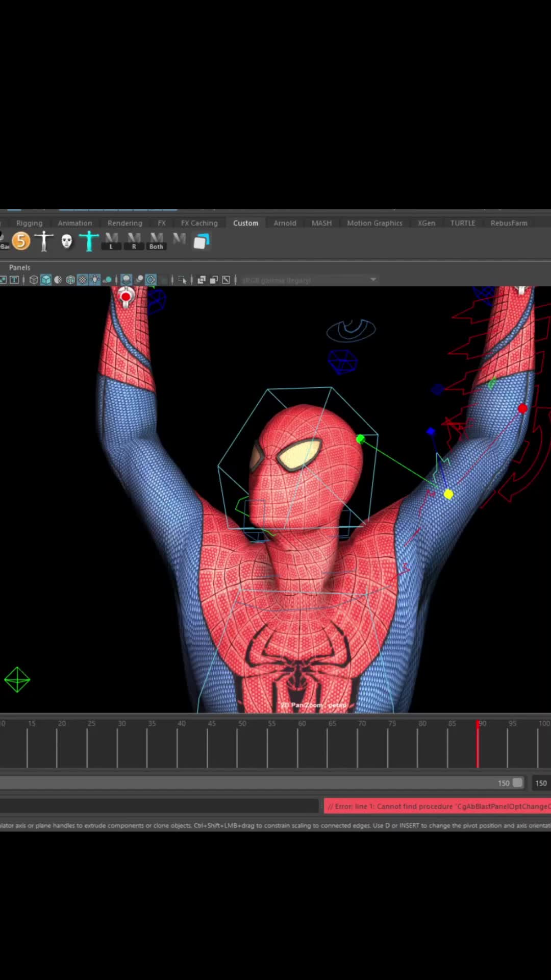Viewport: 551px width, 980px height.
Task: Switch to the TURTLE shelf tab
Action: pos(463,223)
